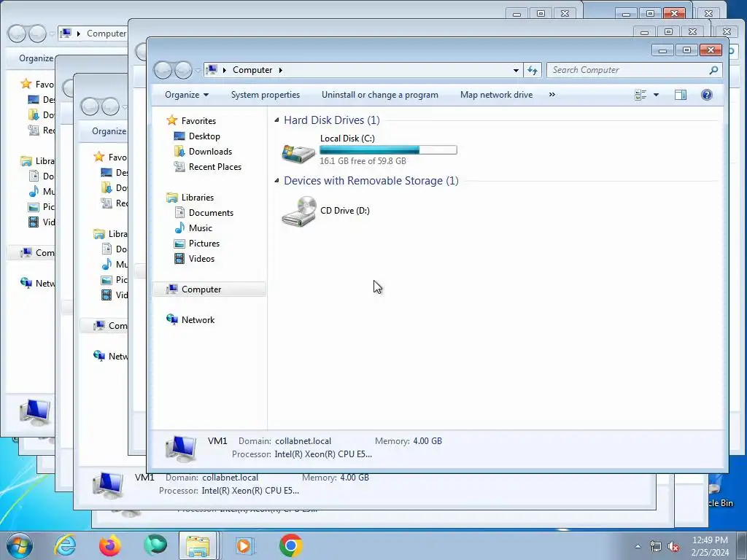The height and width of the screenshot is (560, 747).
Task: Select Favorites in front navigation pane
Action: (198, 121)
